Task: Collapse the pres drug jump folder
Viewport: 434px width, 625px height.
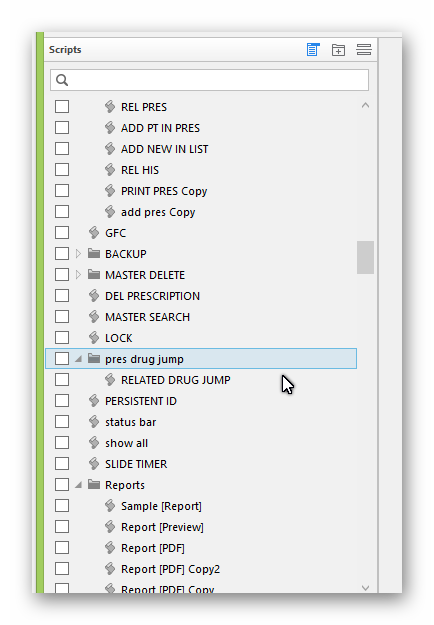Action: (x=78, y=359)
